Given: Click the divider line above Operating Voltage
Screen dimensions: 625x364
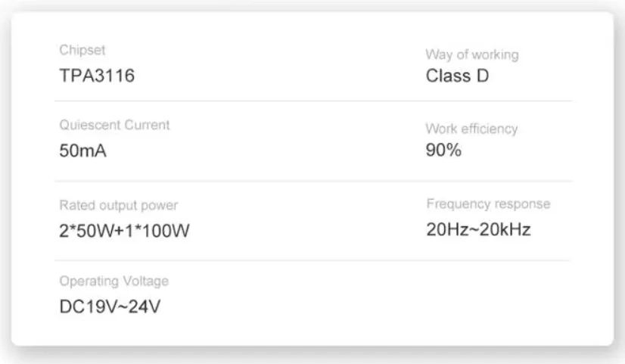Looking at the screenshot, I should [x=312, y=260].
